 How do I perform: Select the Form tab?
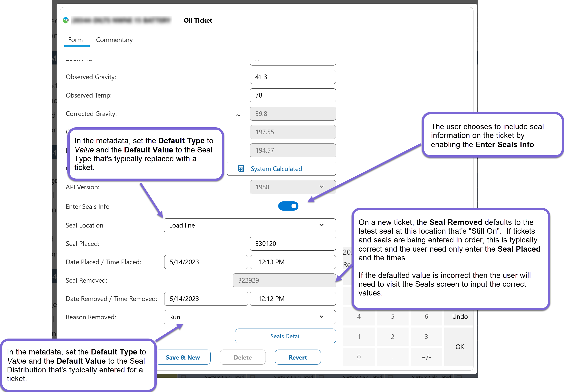[75, 40]
